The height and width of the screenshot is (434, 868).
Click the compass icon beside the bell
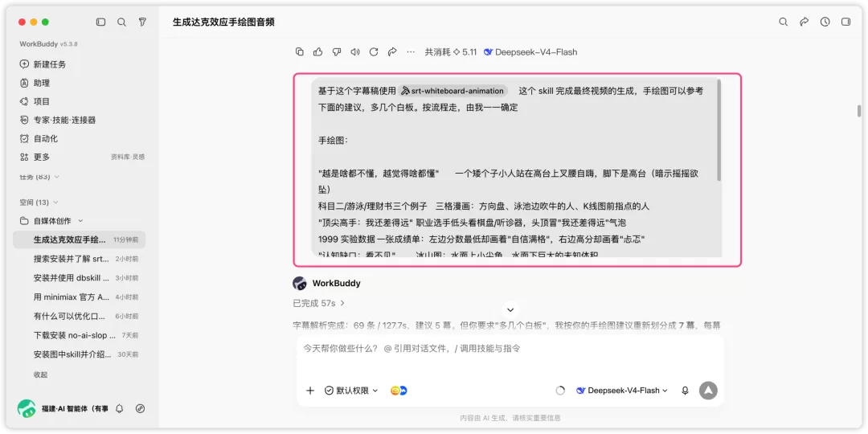pos(140,408)
